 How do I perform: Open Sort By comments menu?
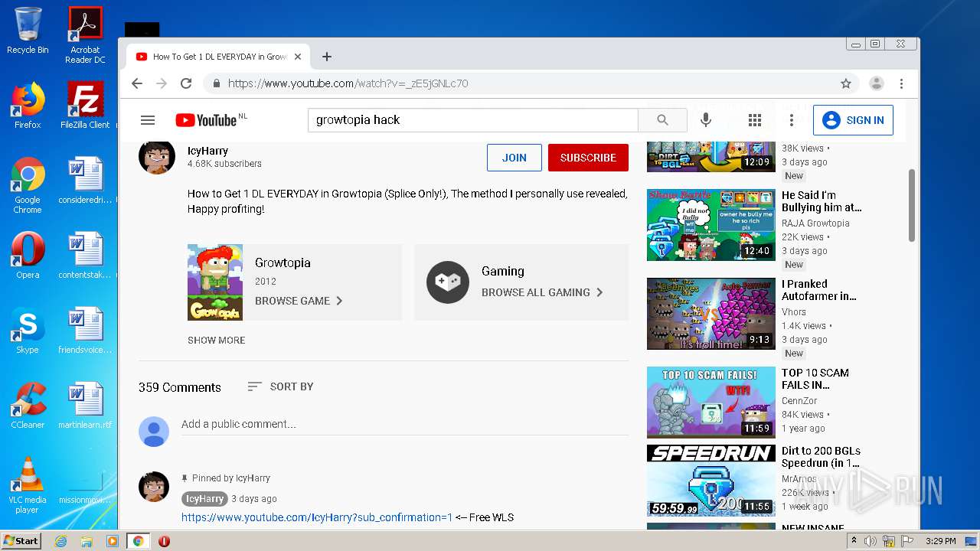pos(280,386)
